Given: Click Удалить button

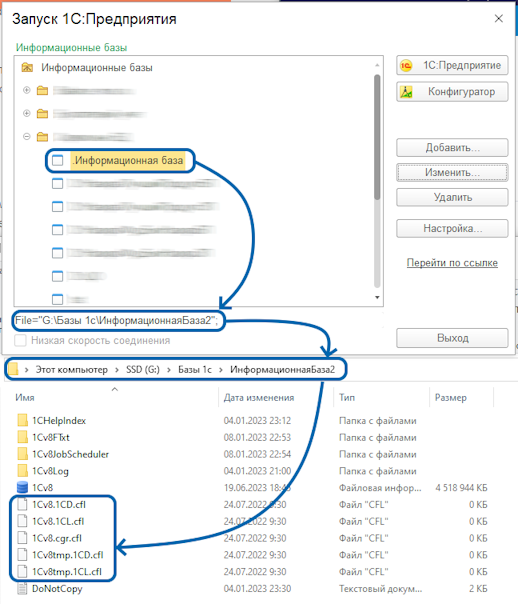Looking at the screenshot, I should coord(452,197).
